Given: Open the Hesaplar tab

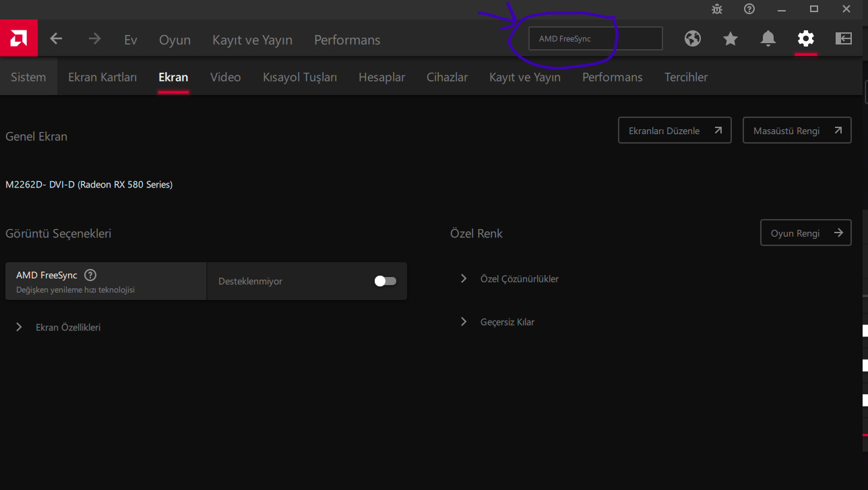Looking at the screenshot, I should 382,77.
